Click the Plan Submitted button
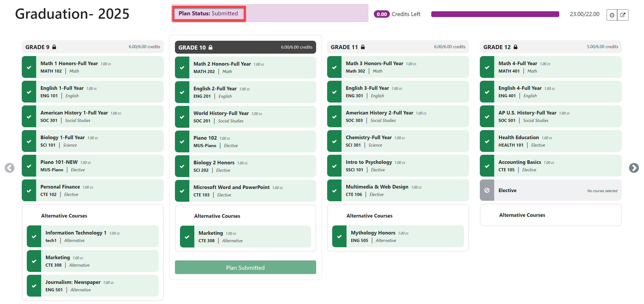Viewport: 644px width, 304px height. (245, 268)
